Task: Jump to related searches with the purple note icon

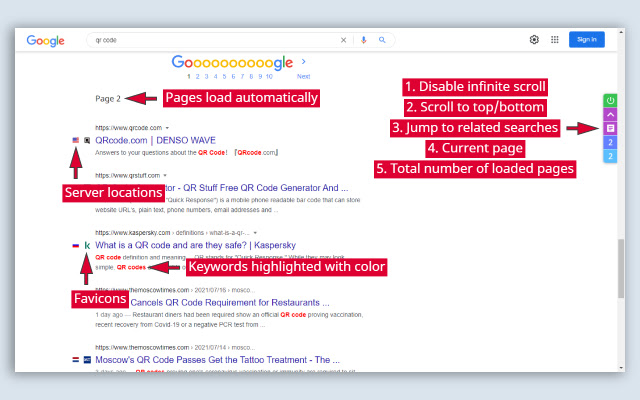Action: click(610, 129)
